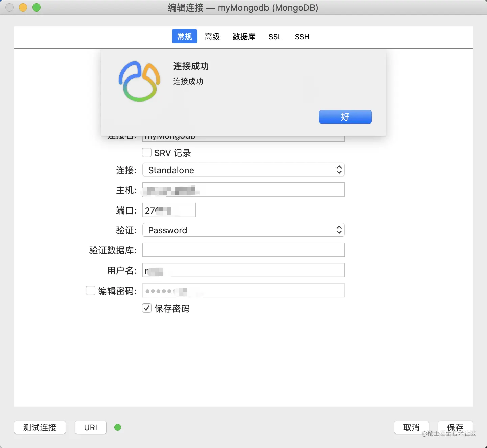Click the 端口 port input field

point(169,210)
